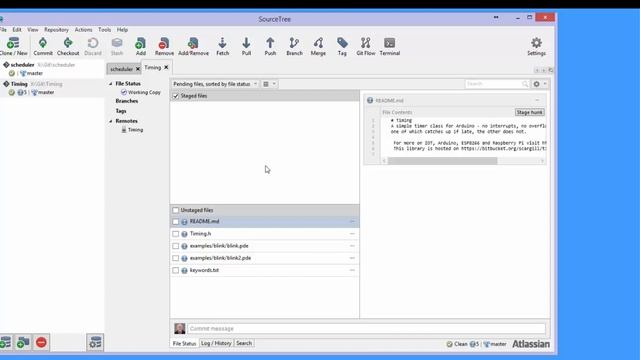Screen dimensions: 640x360
Task: Switch to Log / History view
Action: 216,343
